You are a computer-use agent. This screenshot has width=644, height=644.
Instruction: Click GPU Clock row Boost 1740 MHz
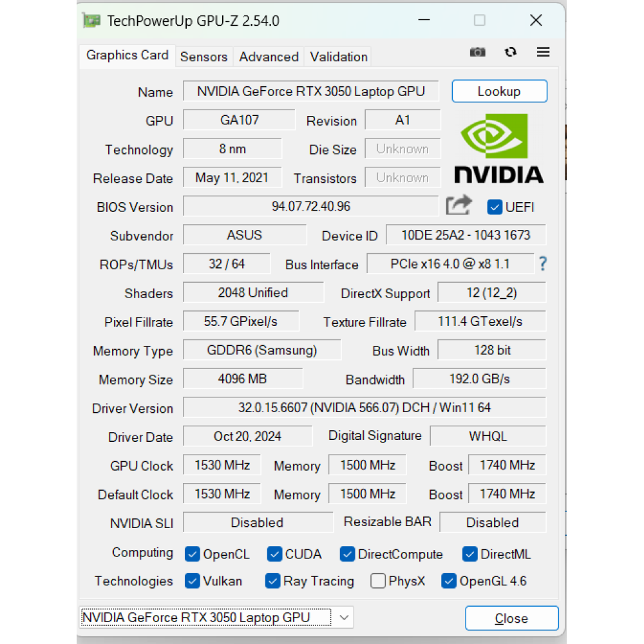(x=507, y=465)
